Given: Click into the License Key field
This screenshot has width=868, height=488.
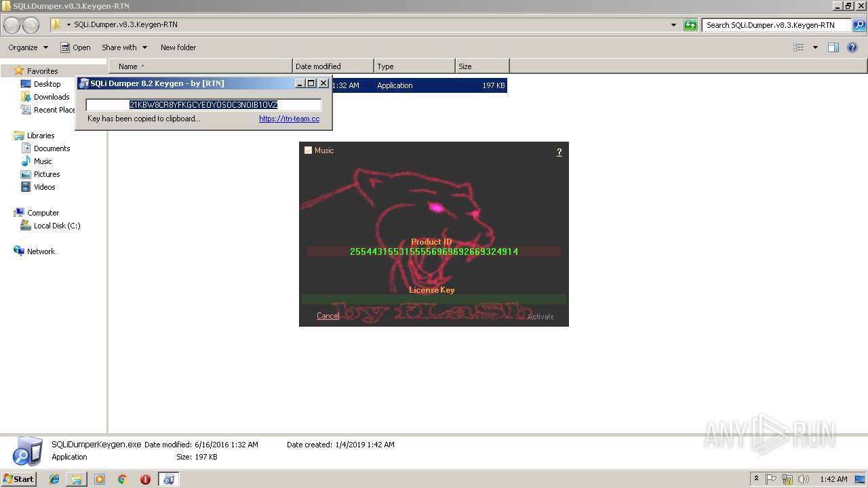Looking at the screenshot, I should point(433,299).
